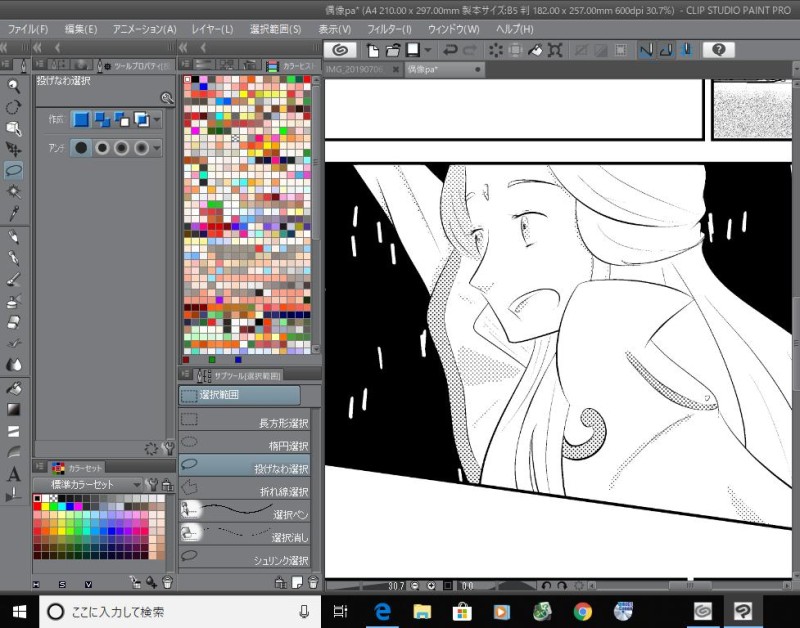Open the ウィンドウ menu

(454, 29)
